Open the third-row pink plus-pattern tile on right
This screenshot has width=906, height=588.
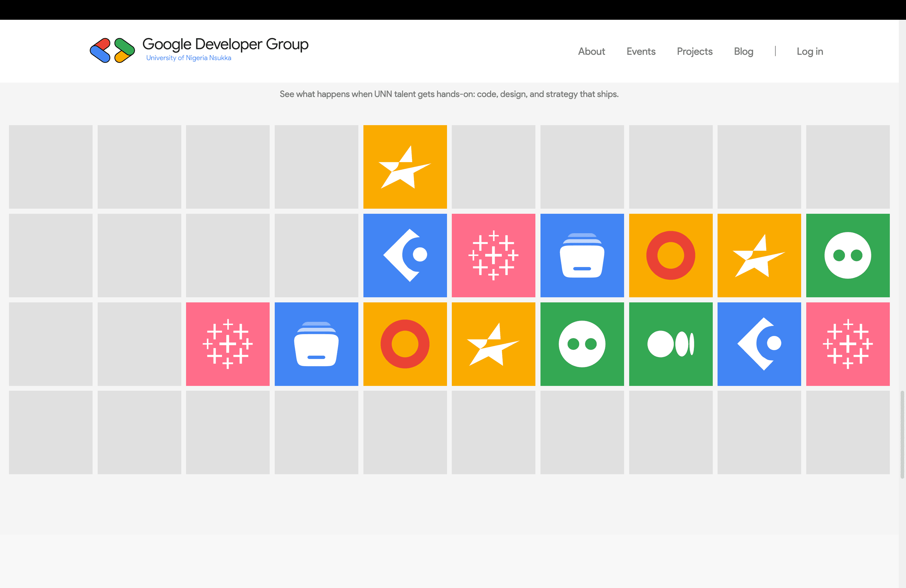[x=848, y=344]
